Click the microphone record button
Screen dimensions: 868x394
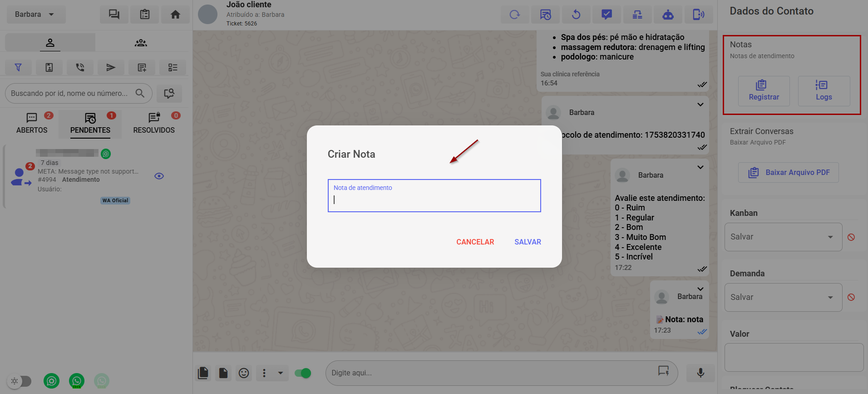[x=700, y=373]
